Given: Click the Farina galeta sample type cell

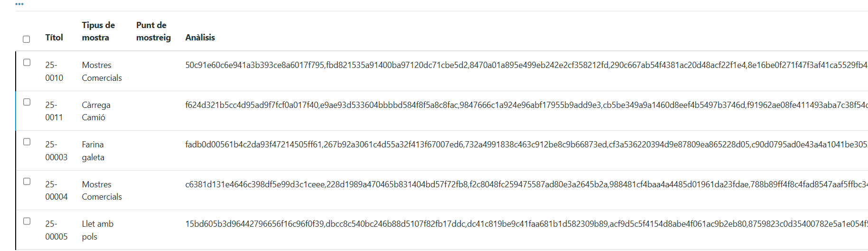Looking at the screenshot, I should tap(93, 151).
